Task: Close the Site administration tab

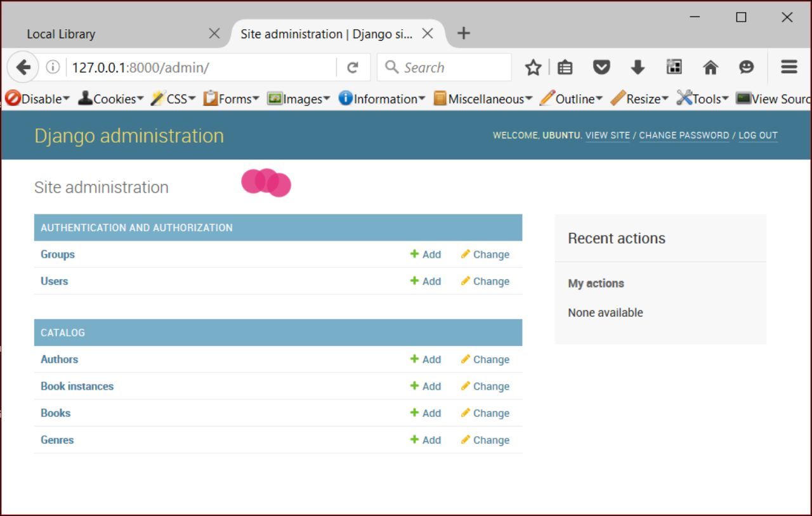Action: tap(428, 34)
